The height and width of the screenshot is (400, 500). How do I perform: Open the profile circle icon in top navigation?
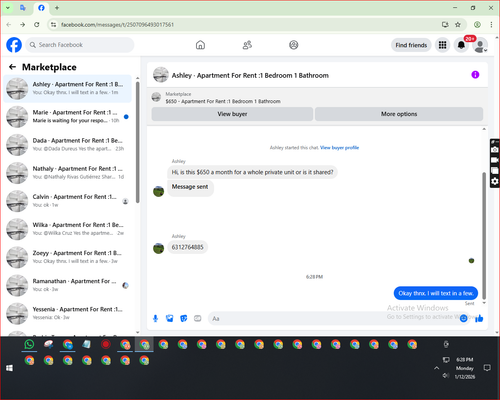[x=294, y=45]
